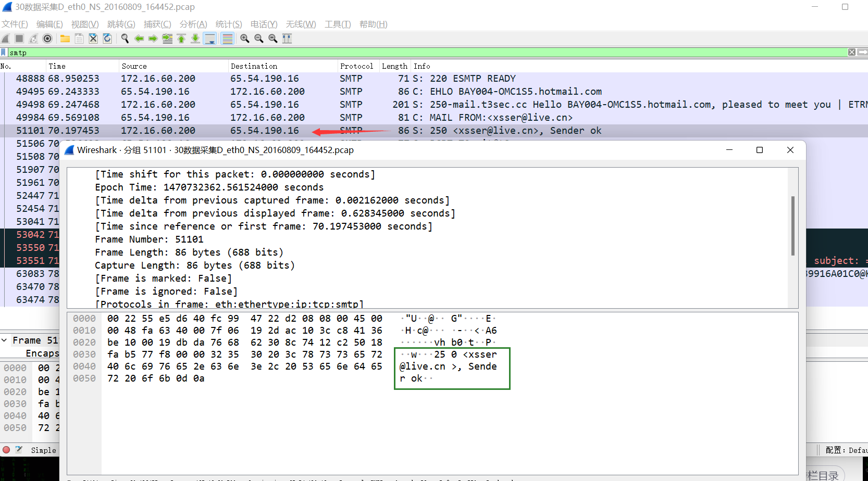868x481 pixels.
Task: Open the 工具(T) menu
Action: [338, 24]
